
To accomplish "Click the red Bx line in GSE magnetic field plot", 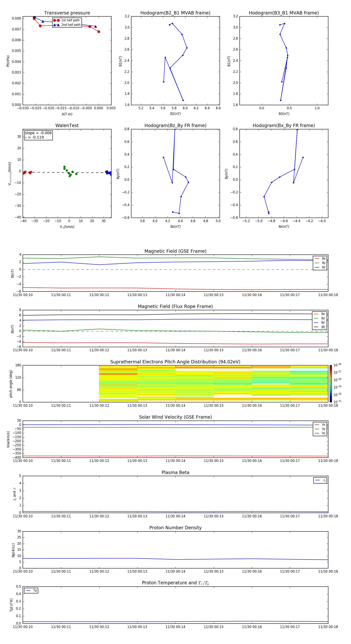I will click(175, 289).
